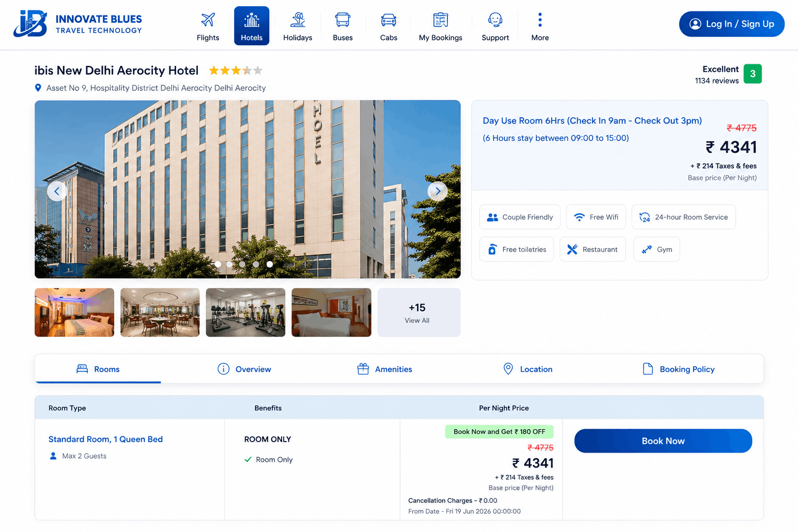798x532 pixels.
Task: Click the hotel star rating
Action: [236, 70]
